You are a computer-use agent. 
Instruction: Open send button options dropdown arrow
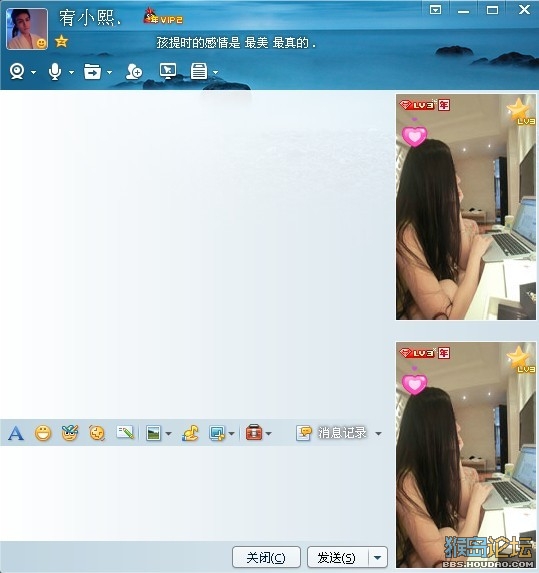click(x=377, y=558)
